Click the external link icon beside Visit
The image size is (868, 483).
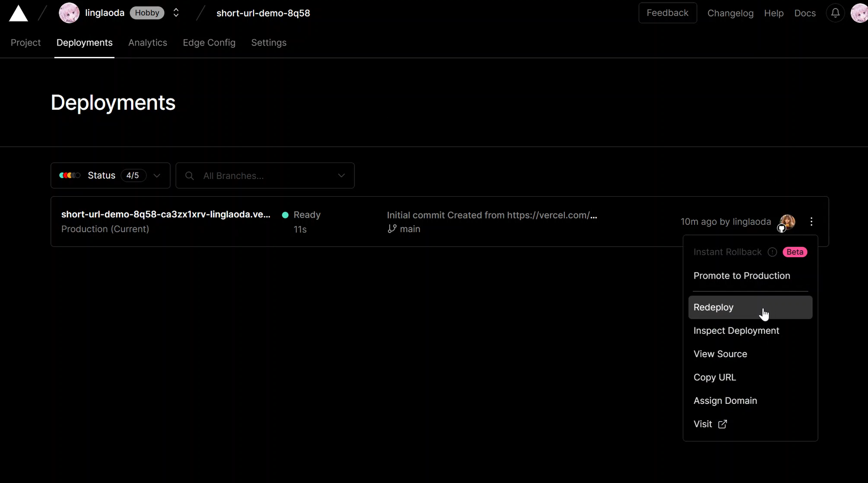[722, 424]
